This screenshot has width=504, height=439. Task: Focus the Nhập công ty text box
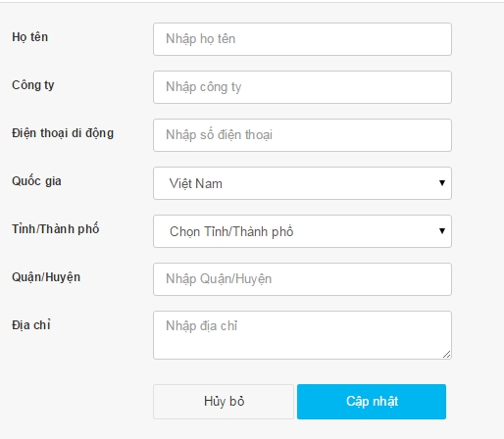302,87
